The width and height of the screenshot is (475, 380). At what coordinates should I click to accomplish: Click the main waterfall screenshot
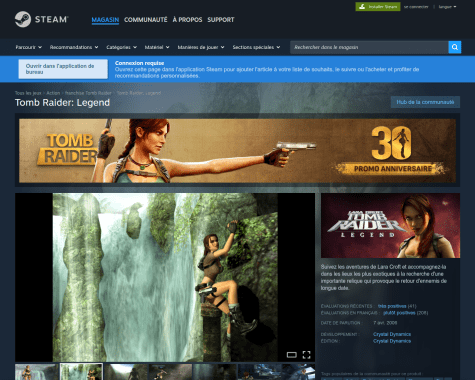pos(165,277)
